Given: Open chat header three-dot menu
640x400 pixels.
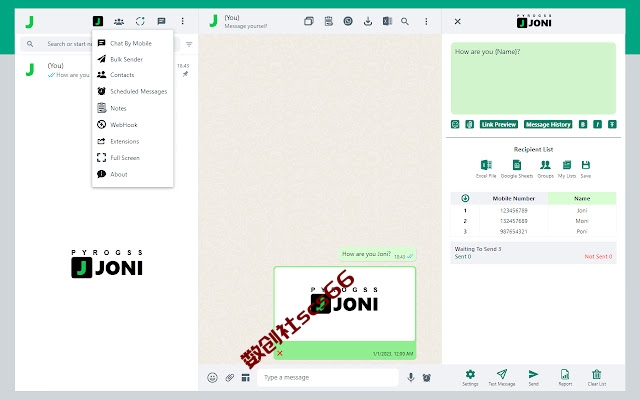Looking at the screenshot, I should (x=426, y=21).
